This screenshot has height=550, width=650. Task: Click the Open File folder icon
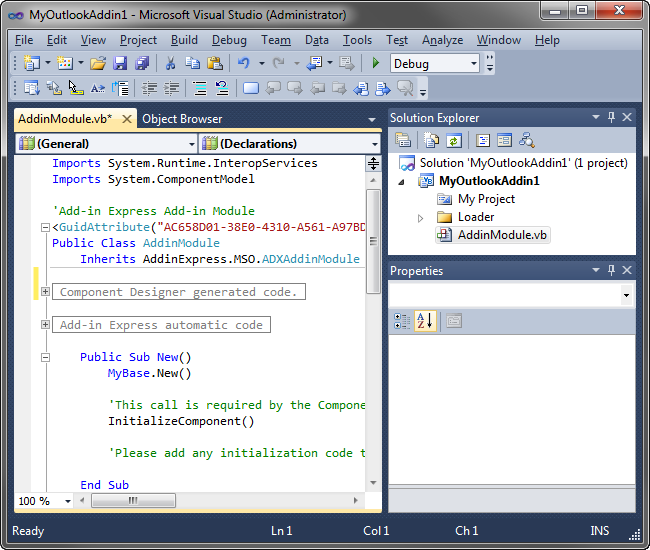[x=98, y=63]
